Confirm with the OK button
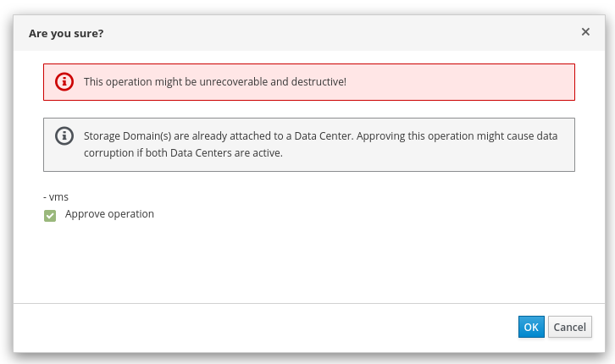This screenshot has width=615, height=364. pyautogui.click(x=531, y=328)
